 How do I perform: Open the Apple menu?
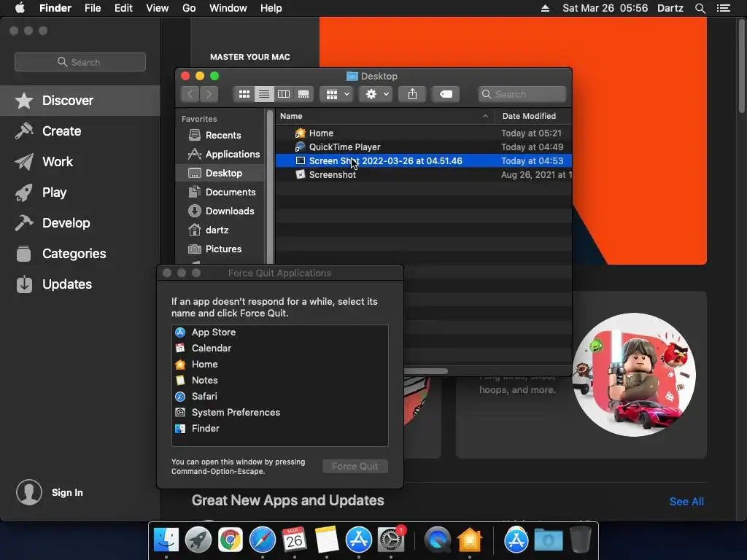pyautogui.click(x=20, y=8)
